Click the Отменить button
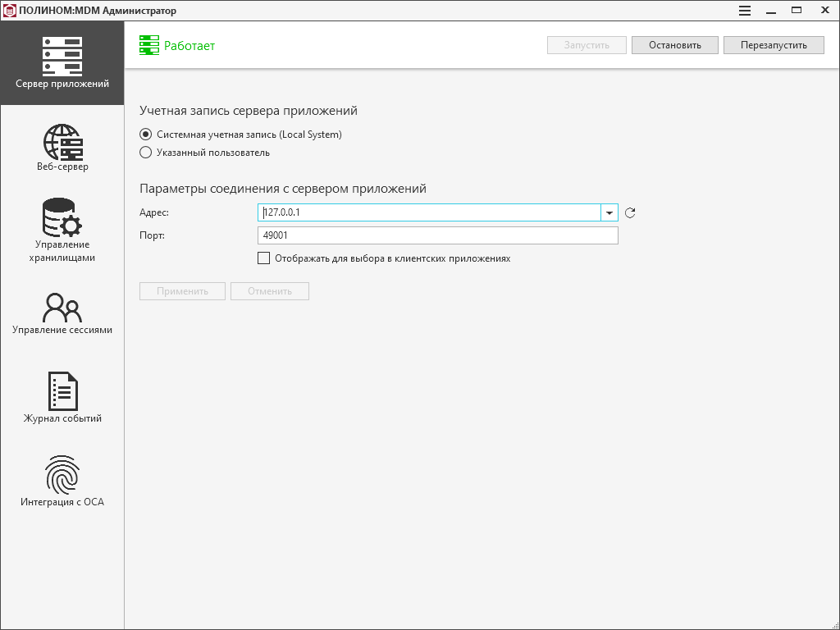 click(270, 291)
